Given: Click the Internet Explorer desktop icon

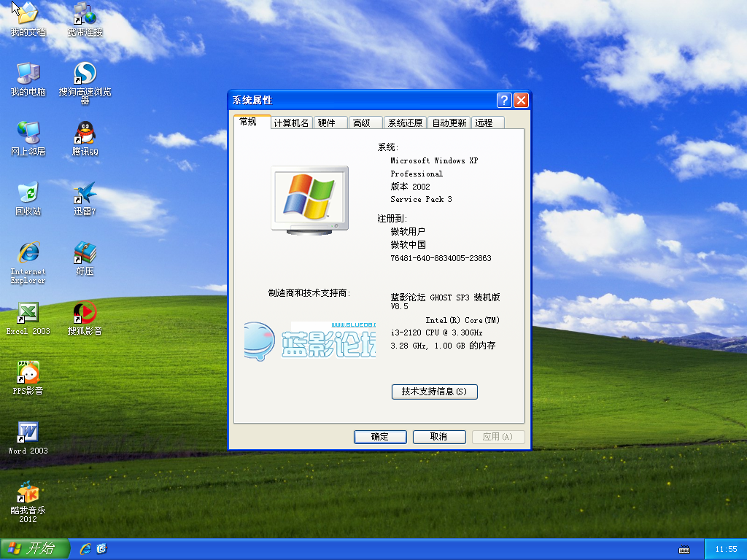Looking at the screenshot, I should (x=28, y=262).
